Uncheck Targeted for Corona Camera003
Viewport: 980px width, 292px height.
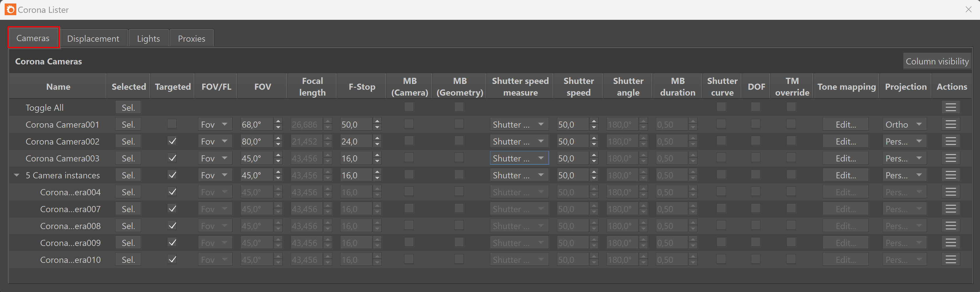(172, 158)
